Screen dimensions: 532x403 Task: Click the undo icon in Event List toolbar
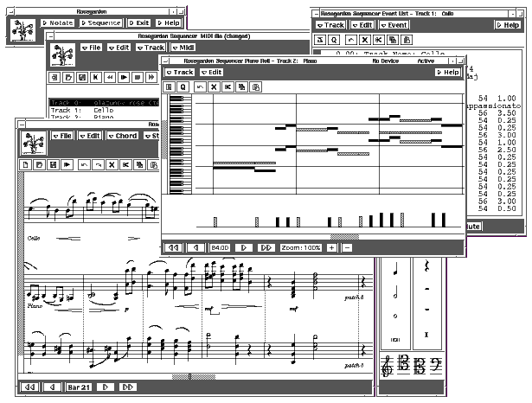click(x=351, y=40)
